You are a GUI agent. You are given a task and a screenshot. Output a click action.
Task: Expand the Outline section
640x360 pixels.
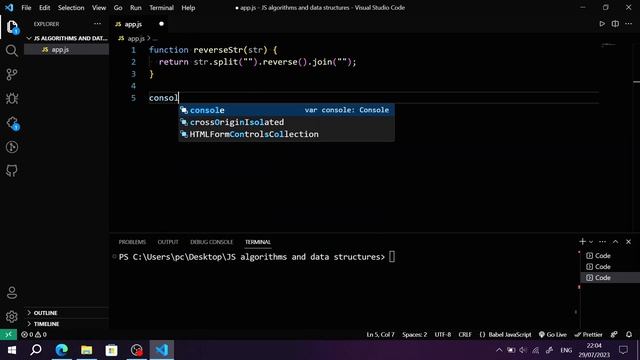[x=67, y=313]
